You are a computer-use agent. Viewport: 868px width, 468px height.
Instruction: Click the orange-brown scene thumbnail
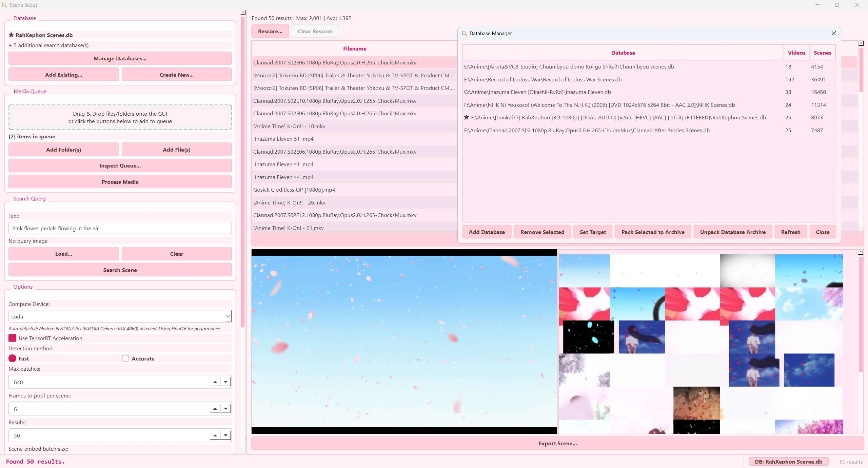click(696, 403)
